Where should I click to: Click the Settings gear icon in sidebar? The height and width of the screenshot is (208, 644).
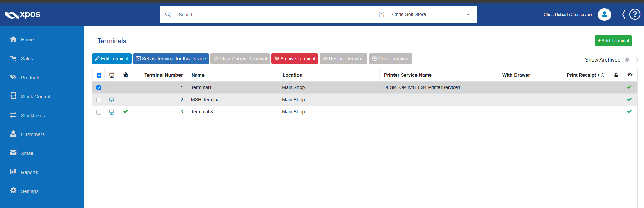(13, 190)
